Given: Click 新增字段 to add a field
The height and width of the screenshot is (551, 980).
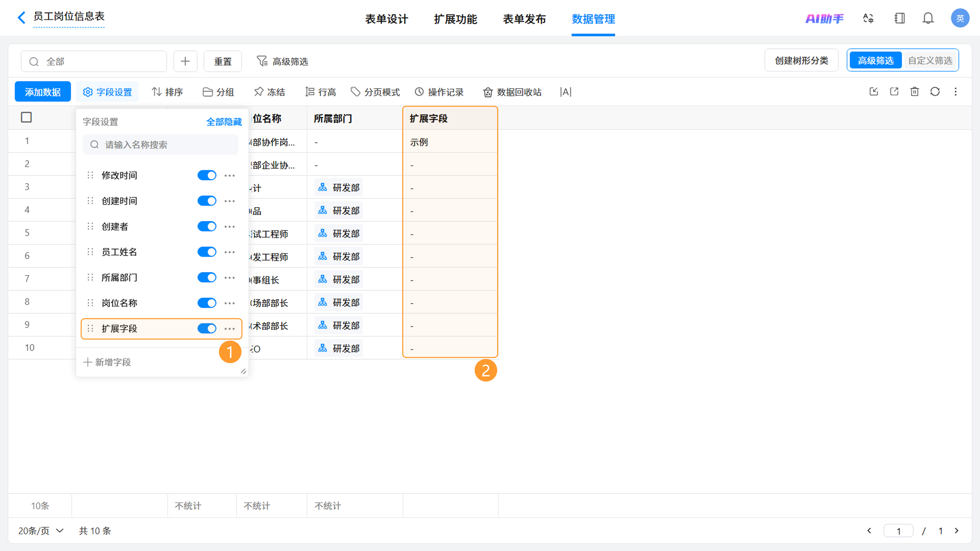Looking at the screenshot, I should click(107, 362).
